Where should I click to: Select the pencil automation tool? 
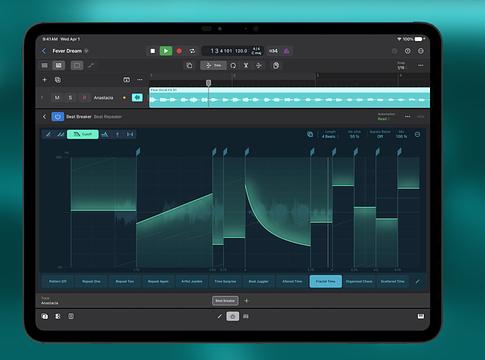[x=91, y=65]
